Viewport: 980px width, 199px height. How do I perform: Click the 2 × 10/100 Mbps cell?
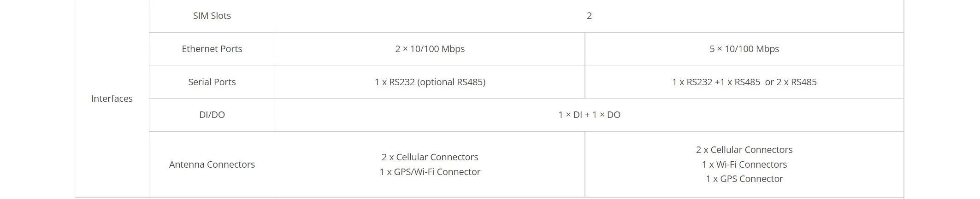pos(430,49)
